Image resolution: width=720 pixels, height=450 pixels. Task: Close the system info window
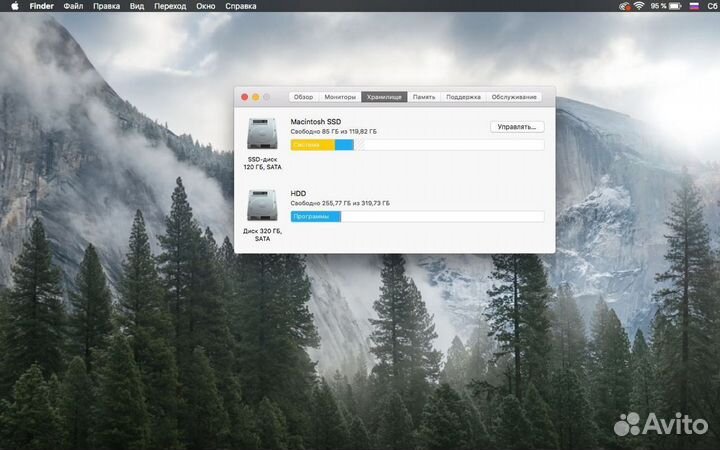pyautogui.click(x=245, y=97)
